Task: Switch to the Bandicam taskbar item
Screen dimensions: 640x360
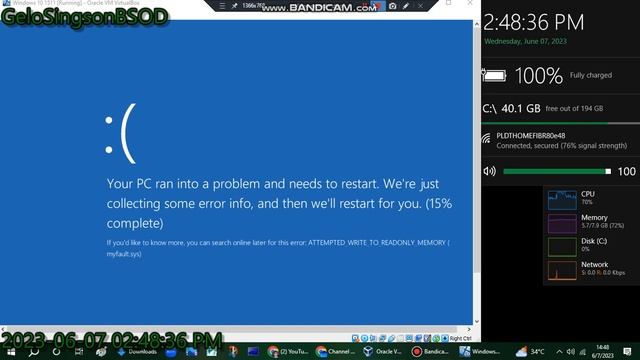Action: pos(431,351)
